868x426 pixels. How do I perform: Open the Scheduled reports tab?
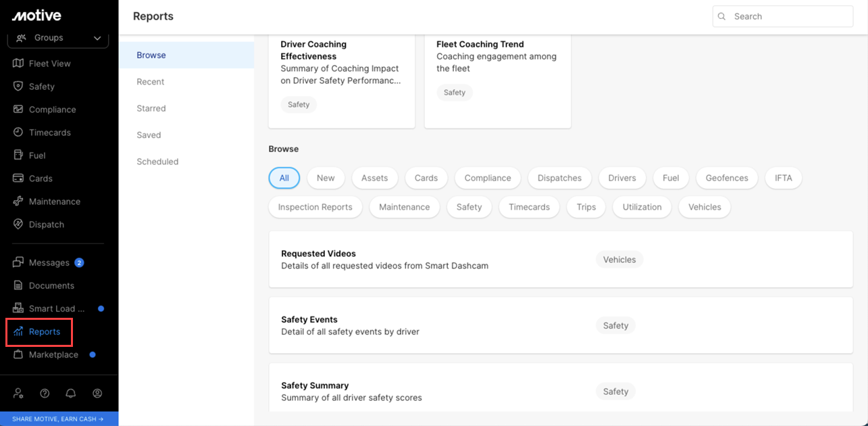tap(157, 162)
